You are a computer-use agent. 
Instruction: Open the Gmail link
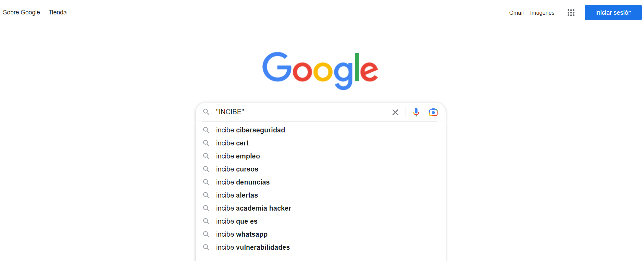click(x=516, y=13)
